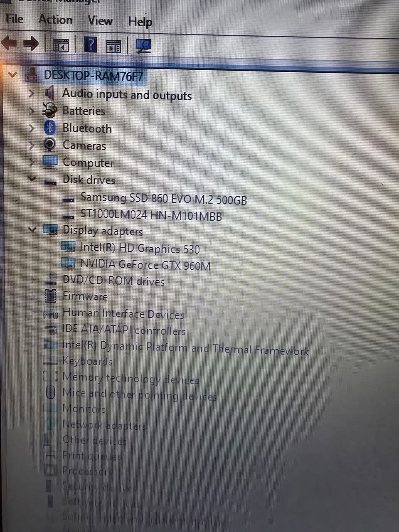Expand the Computer category

[x=31, y=162]
